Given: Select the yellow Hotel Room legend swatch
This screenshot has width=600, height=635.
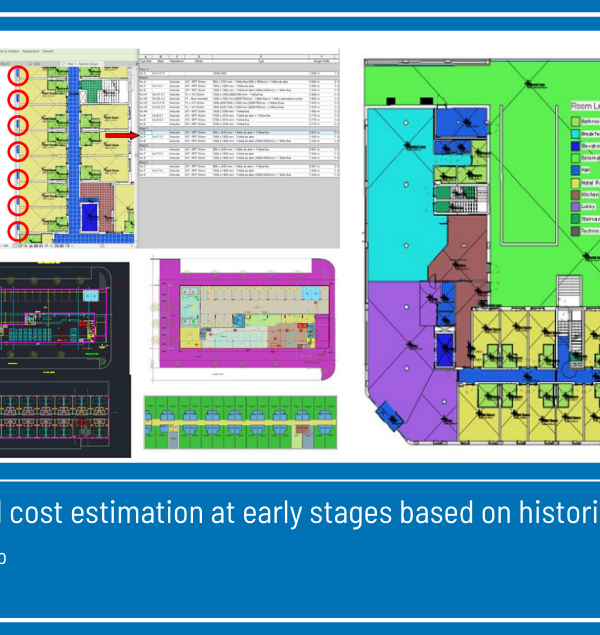Looking at the screenshot, I should click(576, 183).
